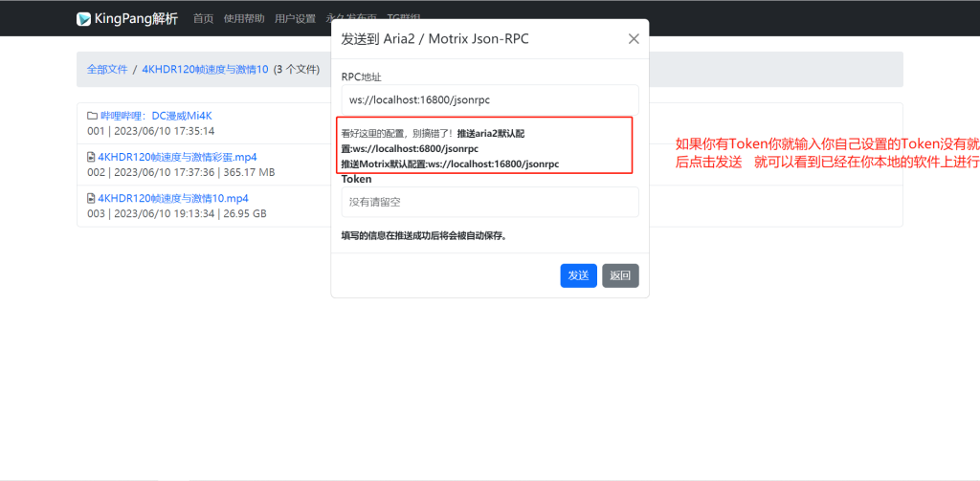Click the 发送 button
Screen dimensions: 980x481
[578, 275]
